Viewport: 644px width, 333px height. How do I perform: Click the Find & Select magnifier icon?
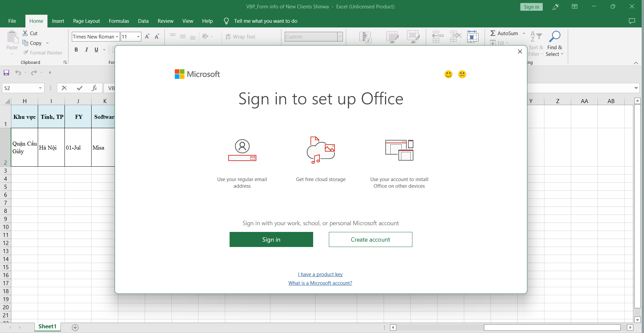coord(554,37)
